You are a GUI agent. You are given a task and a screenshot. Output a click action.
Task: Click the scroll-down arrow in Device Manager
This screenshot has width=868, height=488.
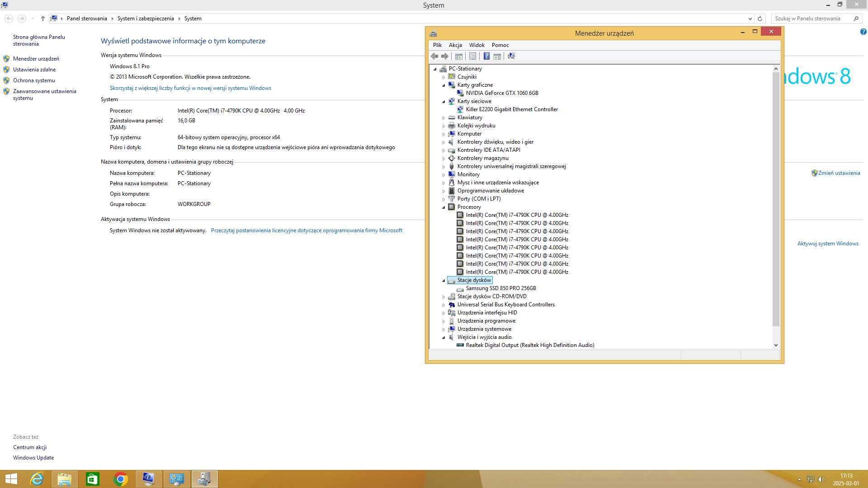point(776,345)
